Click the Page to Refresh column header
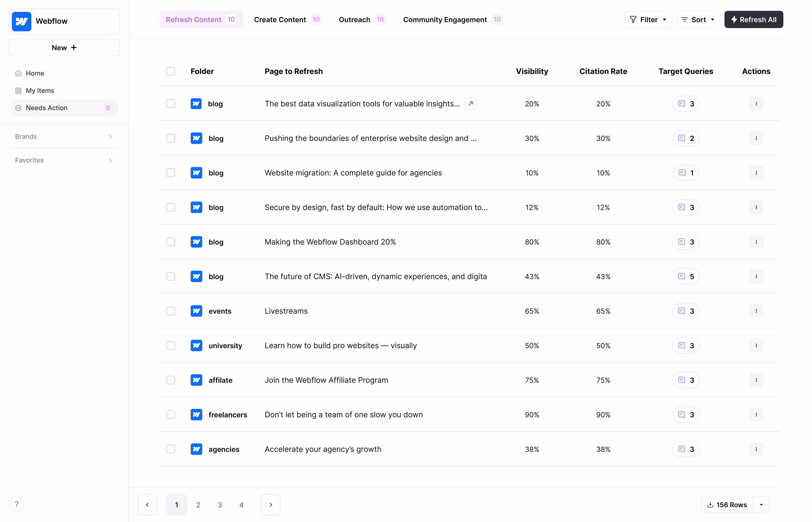Screen dimensions: 812x522 point(294,71)
